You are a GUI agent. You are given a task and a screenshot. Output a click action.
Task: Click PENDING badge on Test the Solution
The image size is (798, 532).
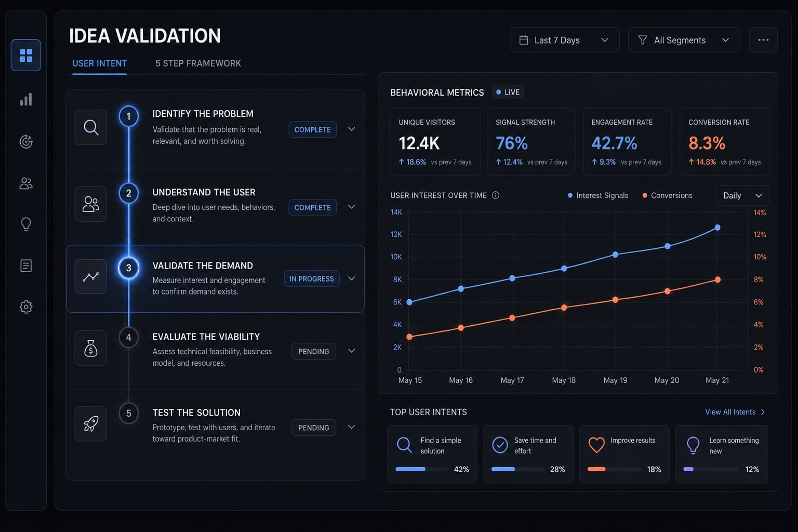pos(314,428)
